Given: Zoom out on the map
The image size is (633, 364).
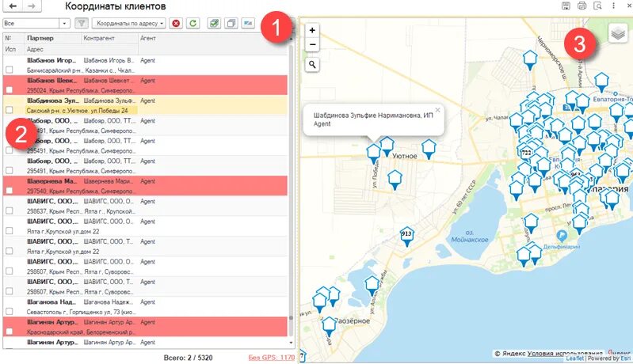Looking at the screenshot, I should tap(312, 44).
